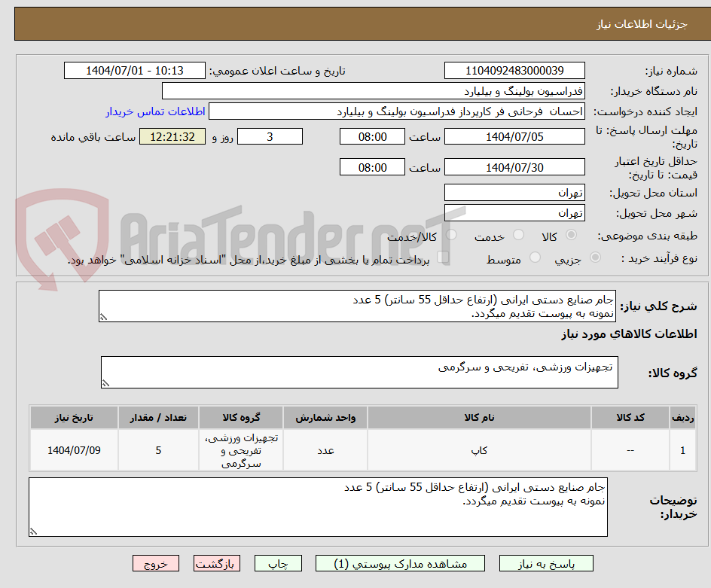Click the remaining days field showing 3

point(270,137)
